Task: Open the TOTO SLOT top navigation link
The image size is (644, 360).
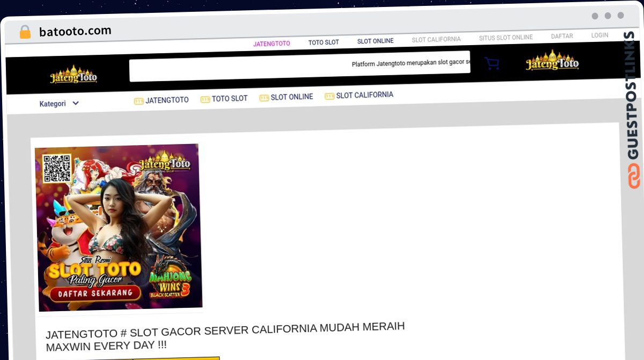Action: (x=324, y=42)
